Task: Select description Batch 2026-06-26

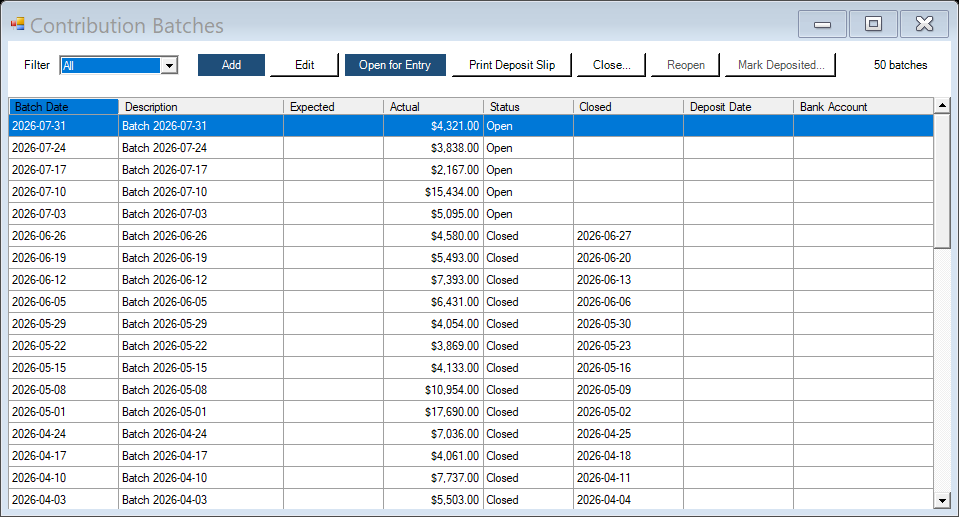Action: point(201,236)
